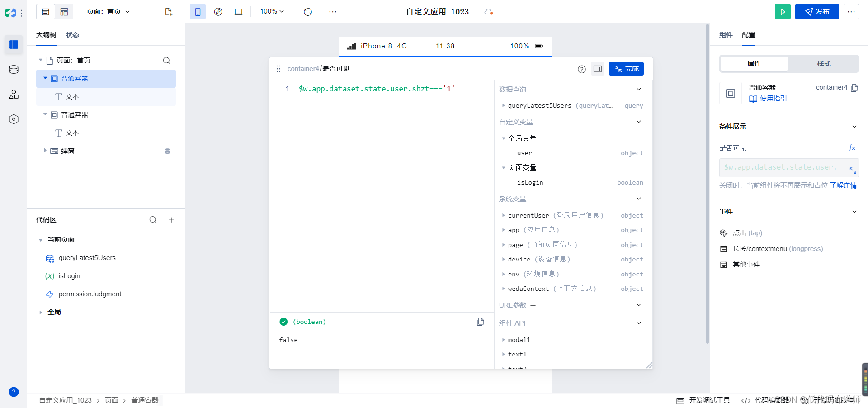
Task: Click the fx expression icon for 是否可见
Action: click(852, 147)
